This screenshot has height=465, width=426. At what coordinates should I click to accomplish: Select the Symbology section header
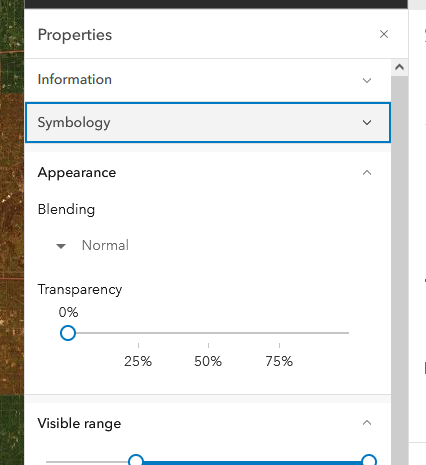208,122
